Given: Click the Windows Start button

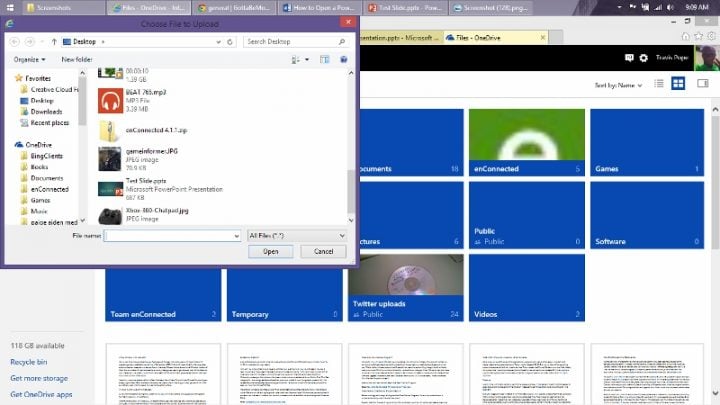Looking at the screenshot, I should tap(10, 7).
